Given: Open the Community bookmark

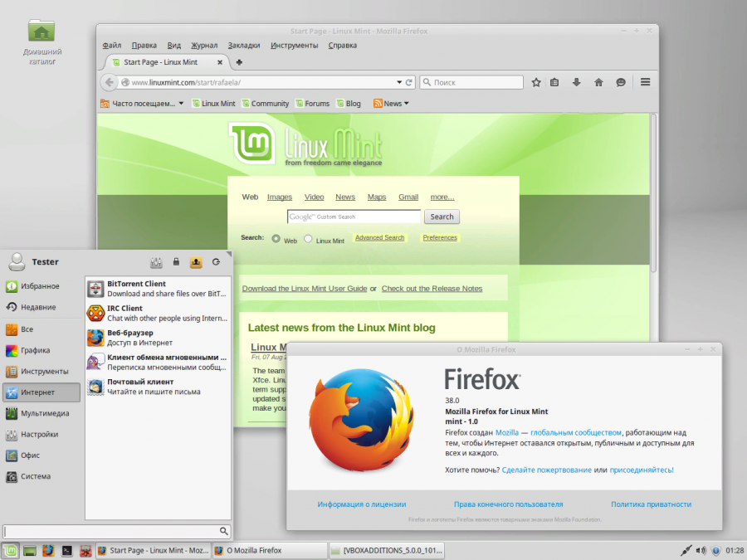Looking at the screenshot, I should 266,104.
